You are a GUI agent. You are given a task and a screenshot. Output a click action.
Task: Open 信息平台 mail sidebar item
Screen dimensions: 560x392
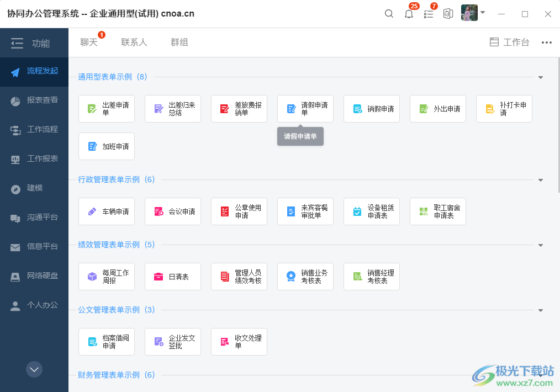pos(34,247)
